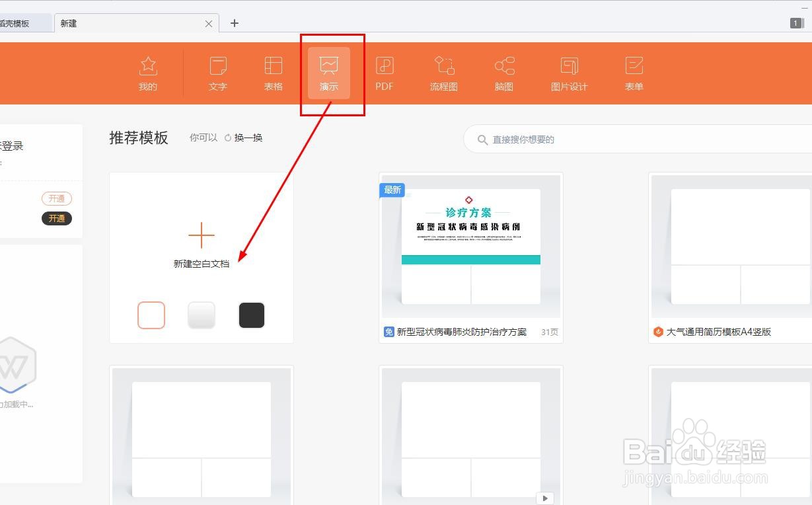This screenshot has width=812, height=505.
Task: Select the 表格 spreadsheet type
Action: [274, 73]
